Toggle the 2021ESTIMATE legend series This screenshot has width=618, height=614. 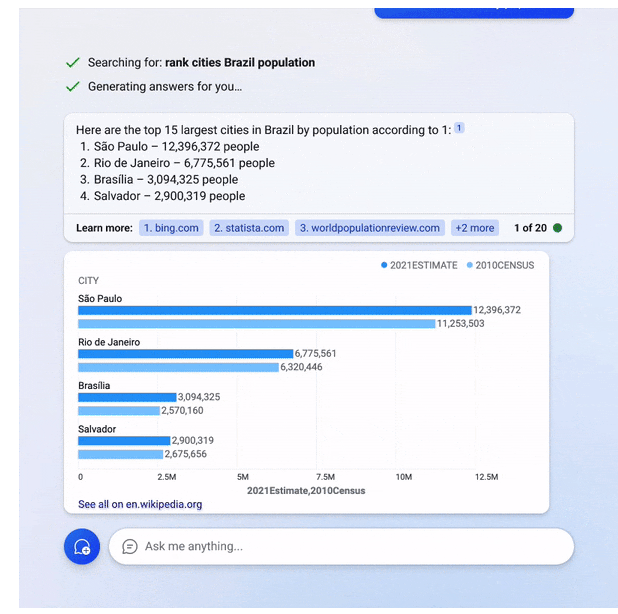419,265
